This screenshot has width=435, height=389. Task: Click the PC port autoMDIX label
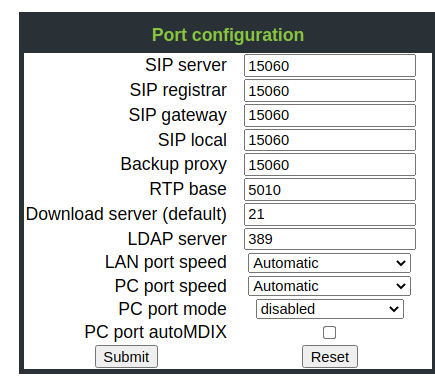tap(155, 332)
